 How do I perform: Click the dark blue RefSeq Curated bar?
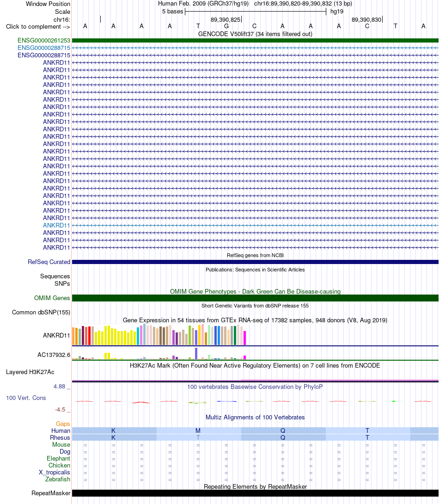pyautogui.click(x=255, y=262)
